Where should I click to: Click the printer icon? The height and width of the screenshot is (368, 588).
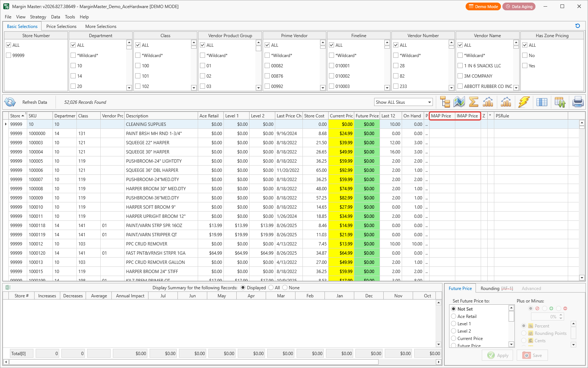point(578,102)
